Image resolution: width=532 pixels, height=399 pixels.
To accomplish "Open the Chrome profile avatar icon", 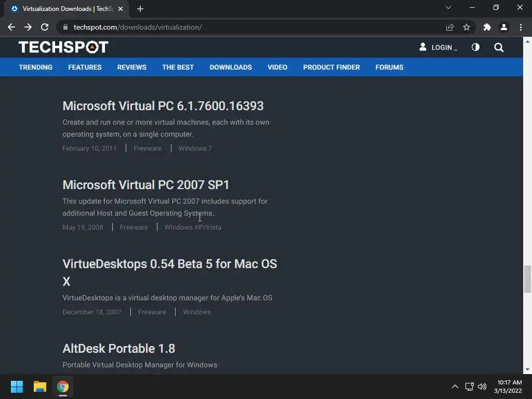I will pyautogui.click(x=504, y=27).
